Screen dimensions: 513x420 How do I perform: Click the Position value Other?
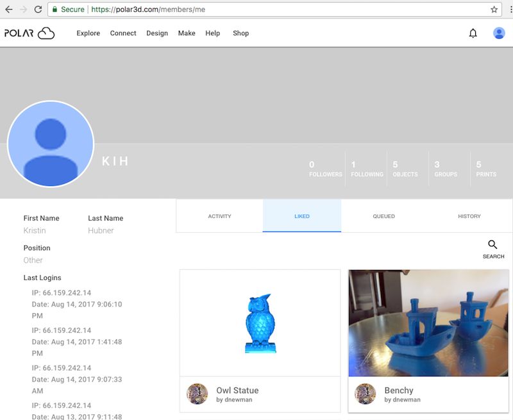coord(33,260)
